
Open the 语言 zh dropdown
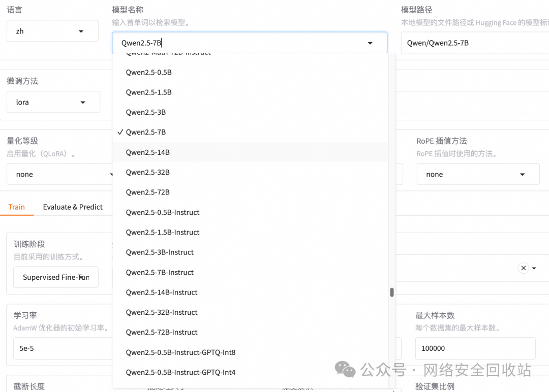pyautogui.click(x=52, y=31)
